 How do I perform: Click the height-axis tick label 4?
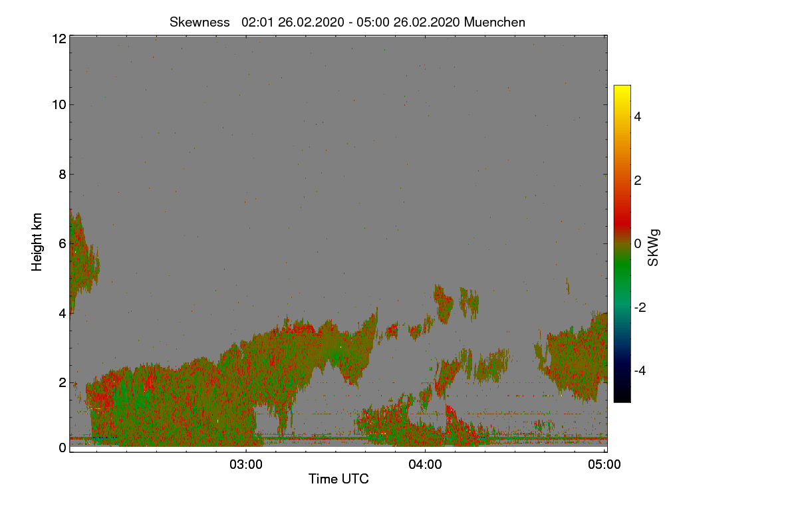(63, 313)
